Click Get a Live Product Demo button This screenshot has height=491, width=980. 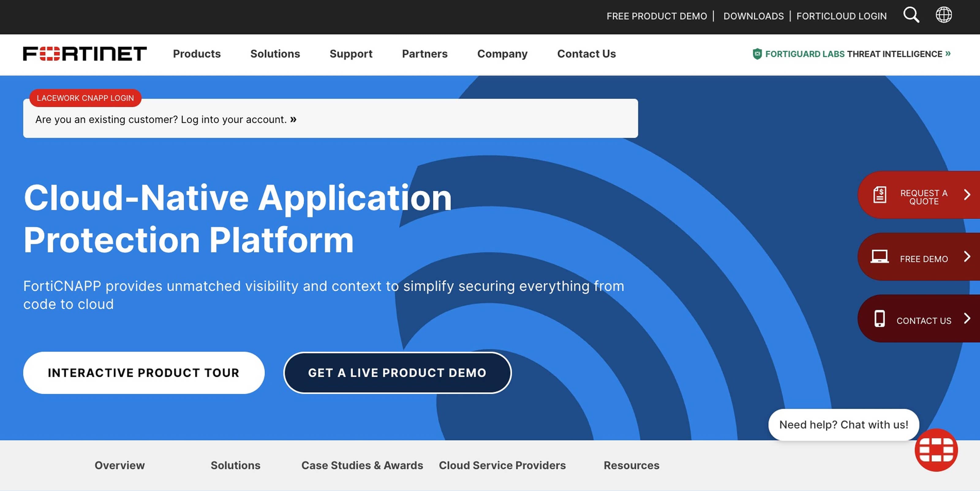tap(397, 373)
